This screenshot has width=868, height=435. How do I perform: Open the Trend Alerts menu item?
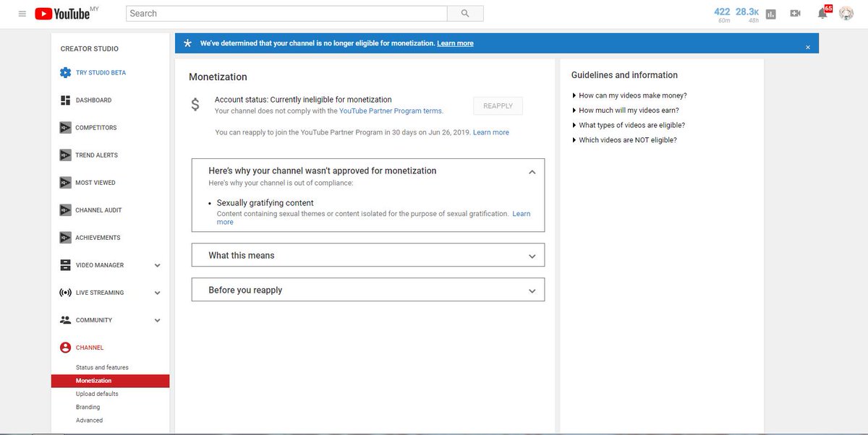pyautogui.click(x=96, y=155)
